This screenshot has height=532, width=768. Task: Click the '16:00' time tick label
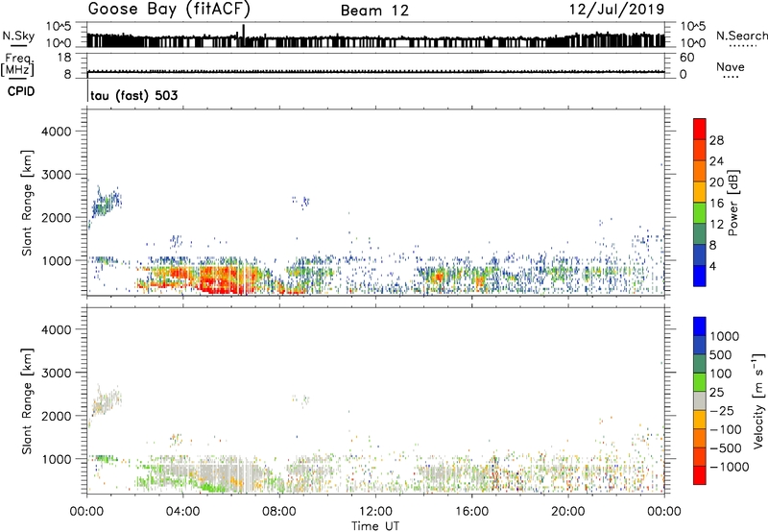point(471,512)
